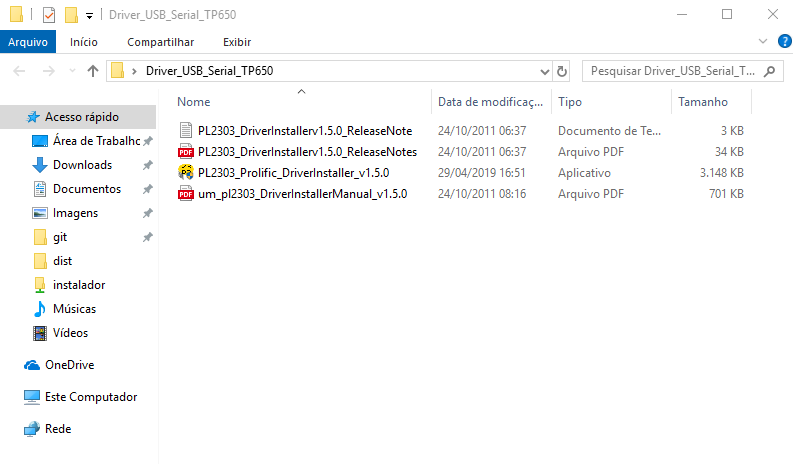Open Área de Trabalho in sidebar
793x464 pixels.
[x=97, y=141]
